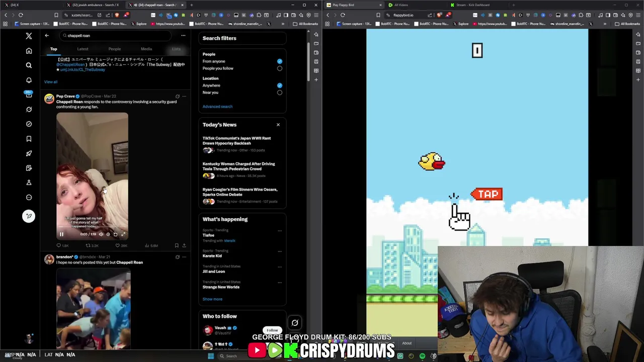
Task: Open more options for Tiafoe trend
Action: point(280,231)
